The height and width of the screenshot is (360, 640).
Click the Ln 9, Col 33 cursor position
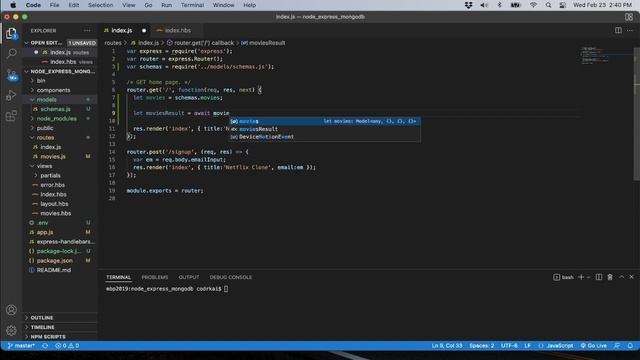(447, 346)
